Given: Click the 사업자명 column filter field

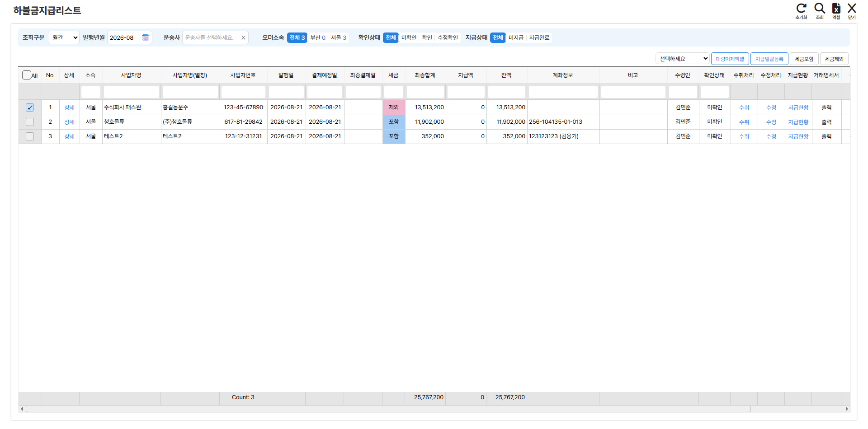Looking at the screenshot, I should pos(132,92).
